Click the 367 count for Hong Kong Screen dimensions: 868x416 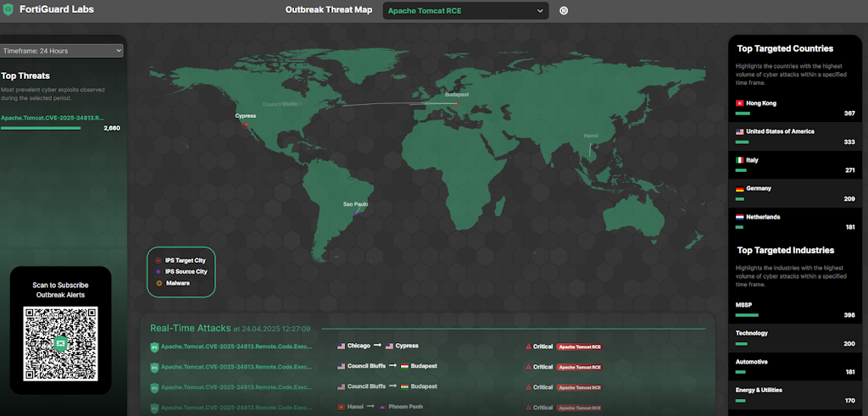(849, 114)
